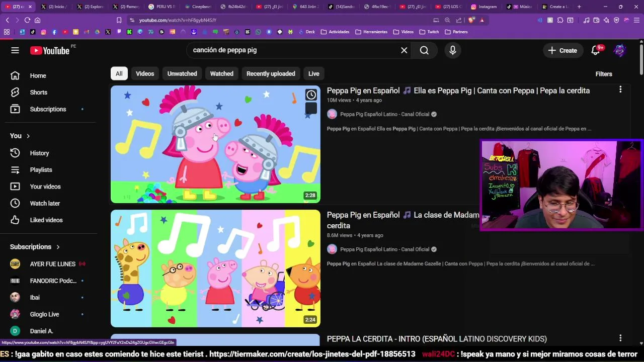Image resolution: width=644 pixels, height=362 pixels.
Task: Click the magnifier search button
Action: click(424, 50)
